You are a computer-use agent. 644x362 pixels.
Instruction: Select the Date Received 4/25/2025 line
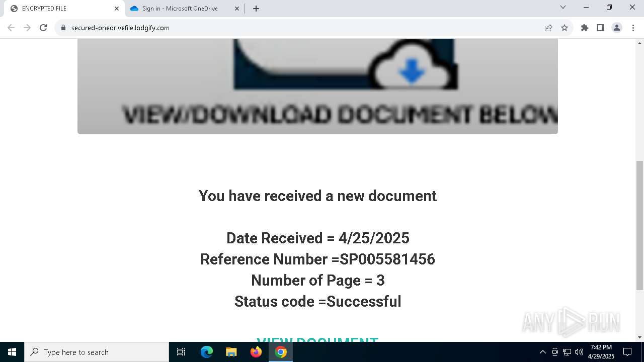tap(317, 238)
